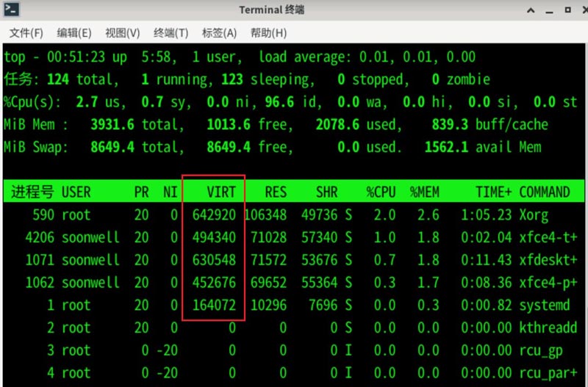Click the PR column header

[x=141, y=192]
